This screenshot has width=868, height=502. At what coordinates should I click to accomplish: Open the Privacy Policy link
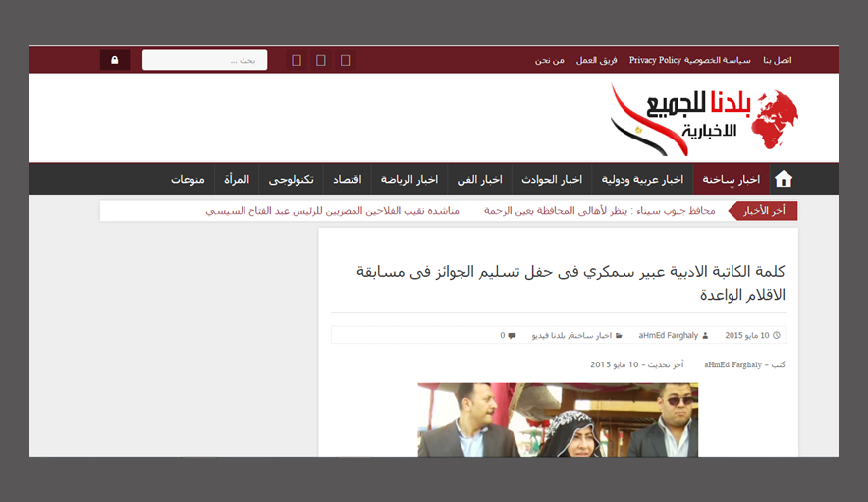tap(655, 60)
